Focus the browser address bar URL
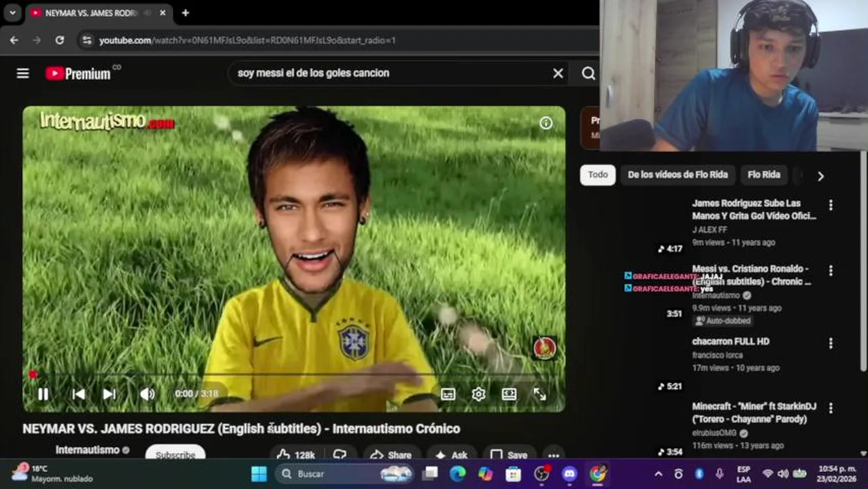Viewport: 868px width, 489px height. (247, 41)
